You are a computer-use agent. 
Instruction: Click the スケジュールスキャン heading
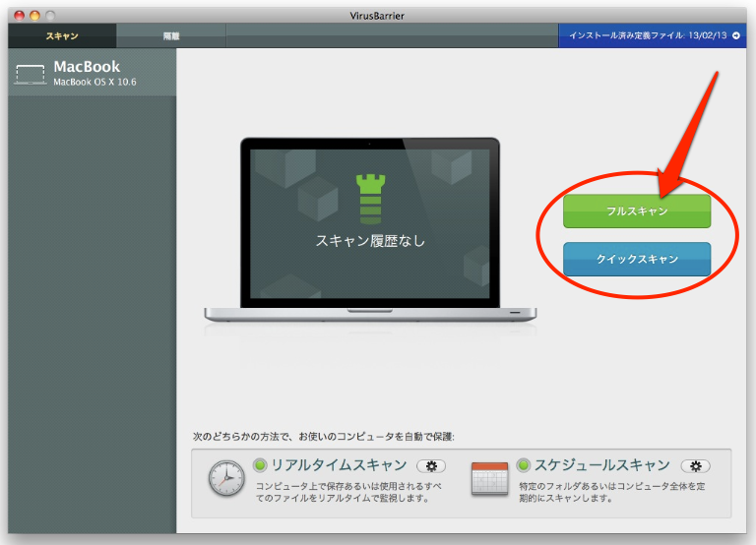tap(602, 465)
